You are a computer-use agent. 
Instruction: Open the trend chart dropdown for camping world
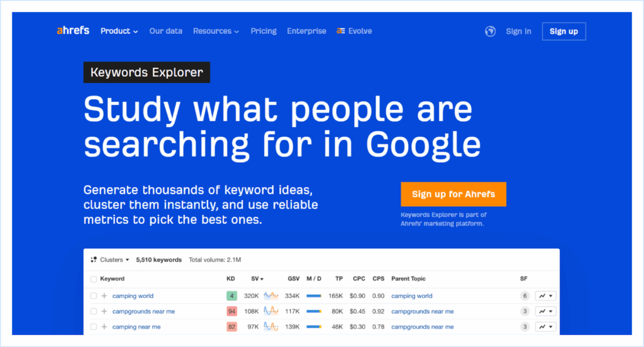[545, 296]
